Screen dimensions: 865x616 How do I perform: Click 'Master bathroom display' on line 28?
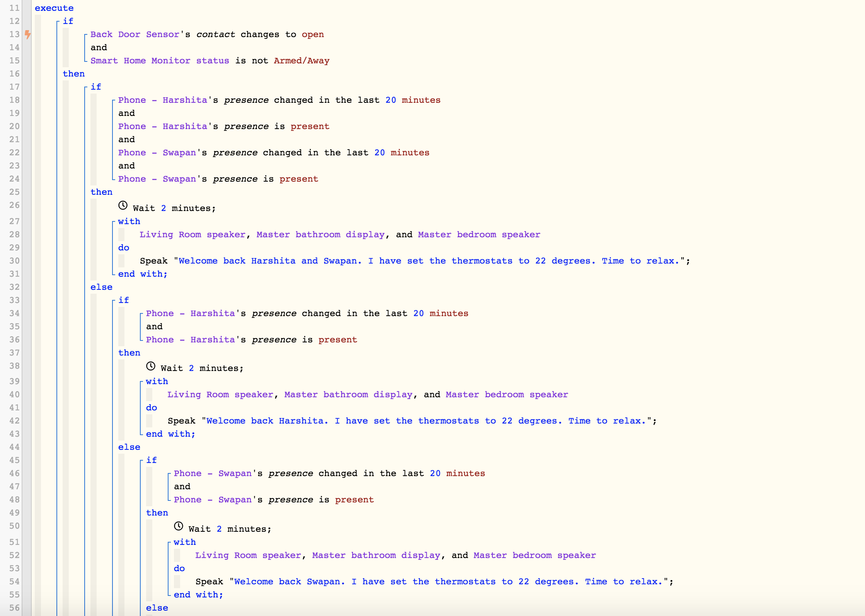click(321, 235)
